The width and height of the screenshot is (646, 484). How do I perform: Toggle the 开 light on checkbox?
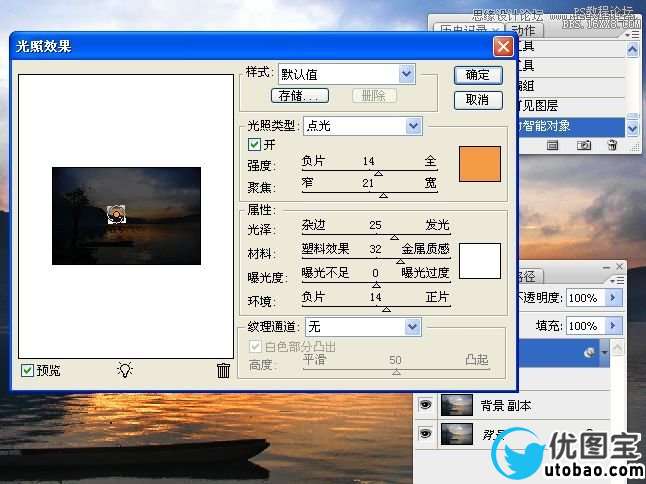click(x=254, y=144)
